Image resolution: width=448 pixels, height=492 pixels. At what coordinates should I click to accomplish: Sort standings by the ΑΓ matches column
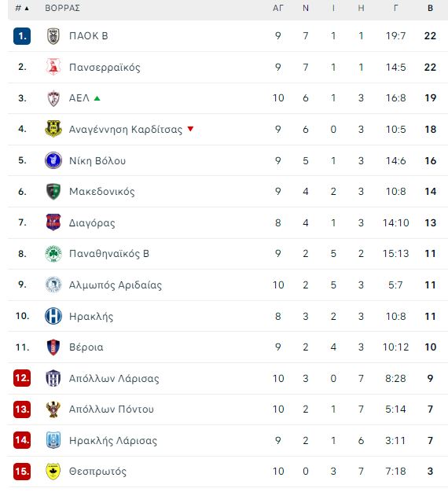coord(278,8)
